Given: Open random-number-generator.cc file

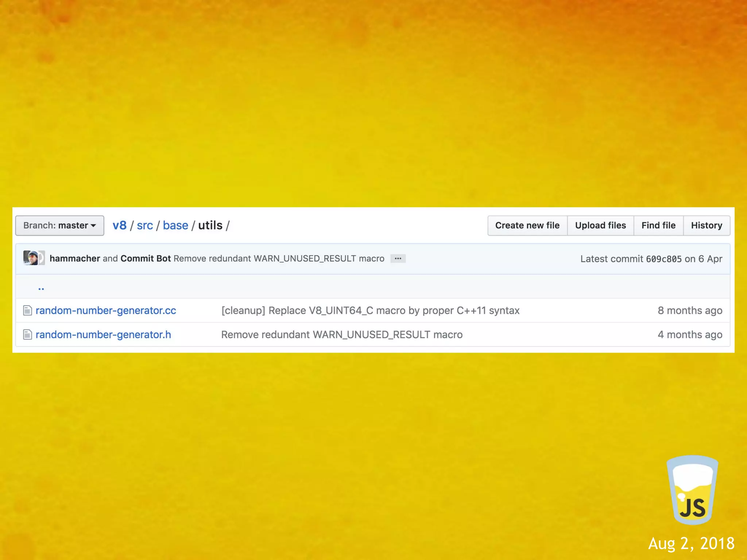Looking at the screenshot, I should (106, 311).
